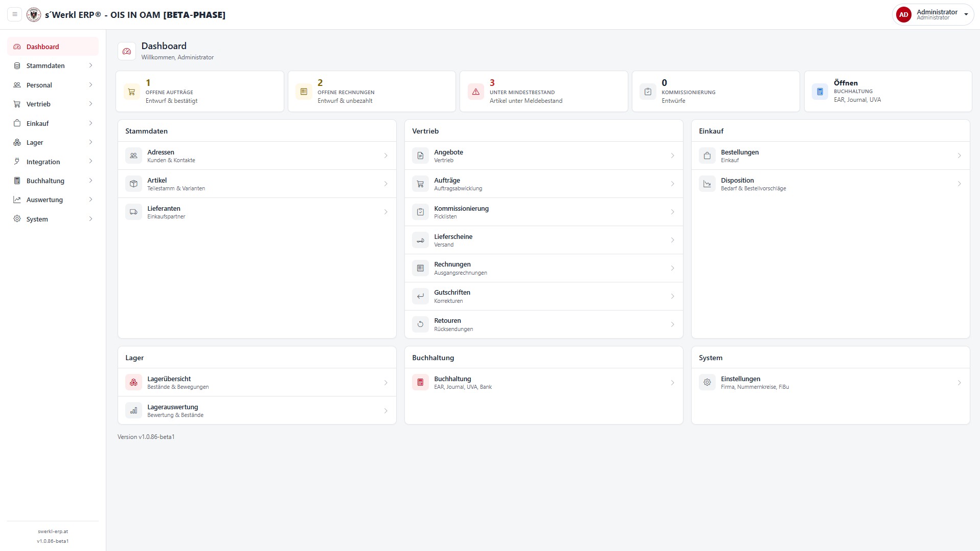Expand the Stammdaten sidebar chevron

[90, 65]
